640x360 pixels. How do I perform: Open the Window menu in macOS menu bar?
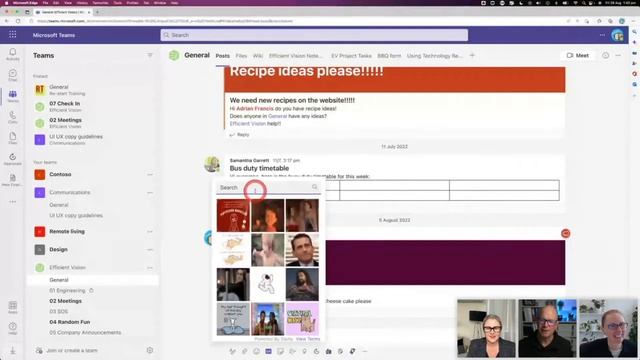160,3
